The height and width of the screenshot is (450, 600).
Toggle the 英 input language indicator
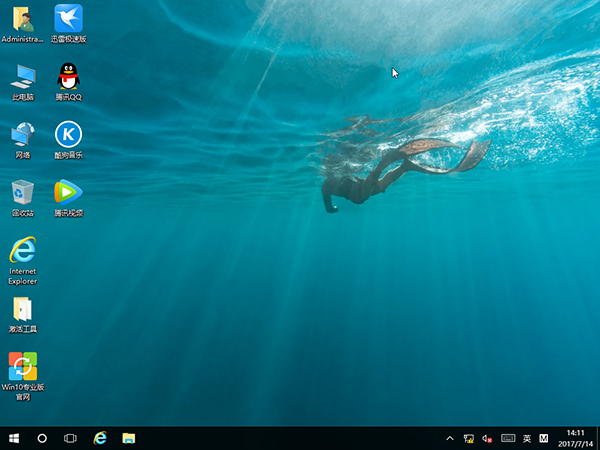527,438
